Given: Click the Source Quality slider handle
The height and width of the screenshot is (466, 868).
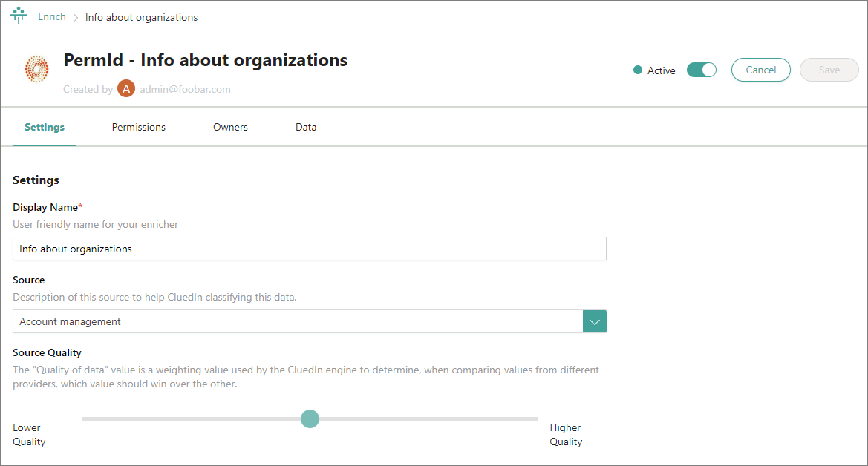Looking at the screenshot, I should 310,419.
